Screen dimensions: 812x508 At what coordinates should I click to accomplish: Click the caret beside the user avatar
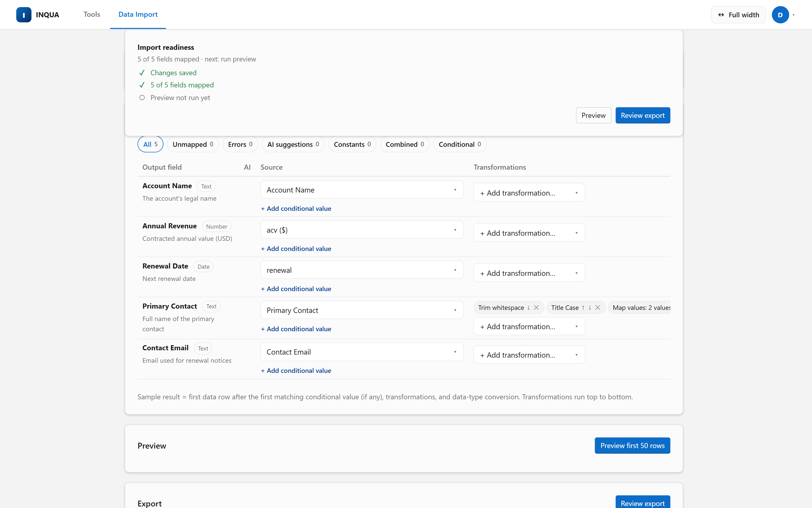pyautogui.click(x=793, y=15)
